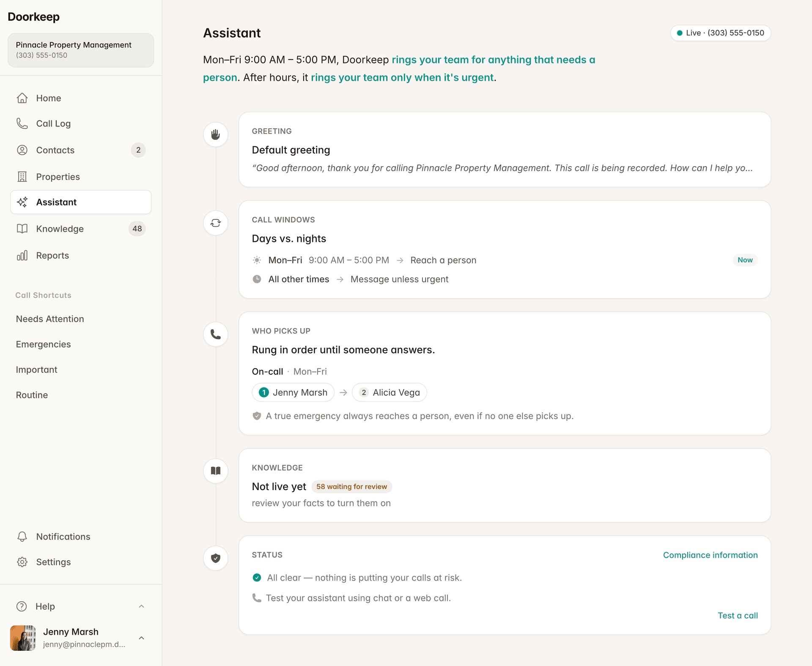Click the Not live yet heading
This screenshot has width=812, height=666.
[279, 487]
